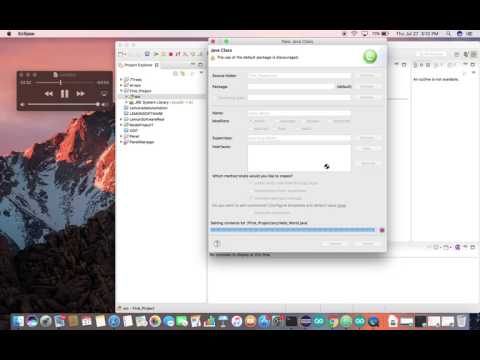Click the help icon at the bottom of the dialog
Image resolution: width=480 pixels, height=360 pixels.
217,244
